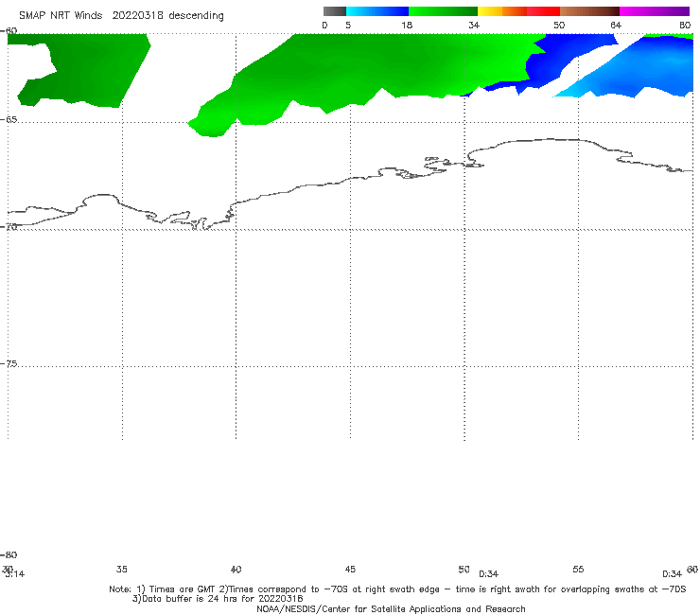
Task: Click the longitude label "40"
Action: [236, 569]
